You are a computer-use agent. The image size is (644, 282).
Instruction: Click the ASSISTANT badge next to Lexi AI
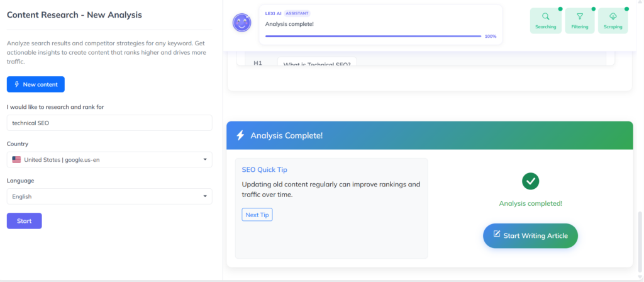point(297,13)
